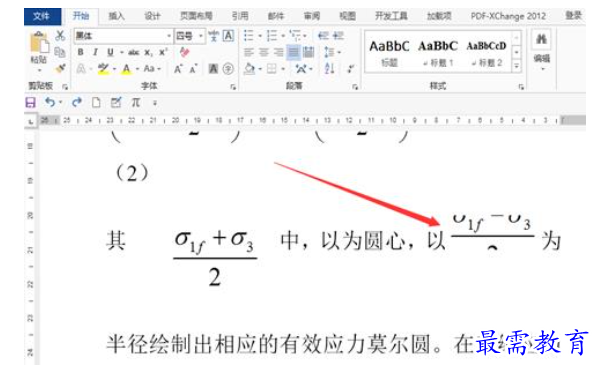597x374 pixels.
Task: Apply the font color A button
Action: (x=126, y=69)
